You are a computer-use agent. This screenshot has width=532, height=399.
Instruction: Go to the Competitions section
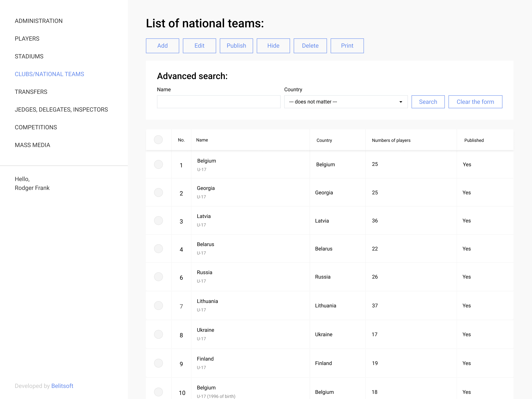click(x=36, y=127)
